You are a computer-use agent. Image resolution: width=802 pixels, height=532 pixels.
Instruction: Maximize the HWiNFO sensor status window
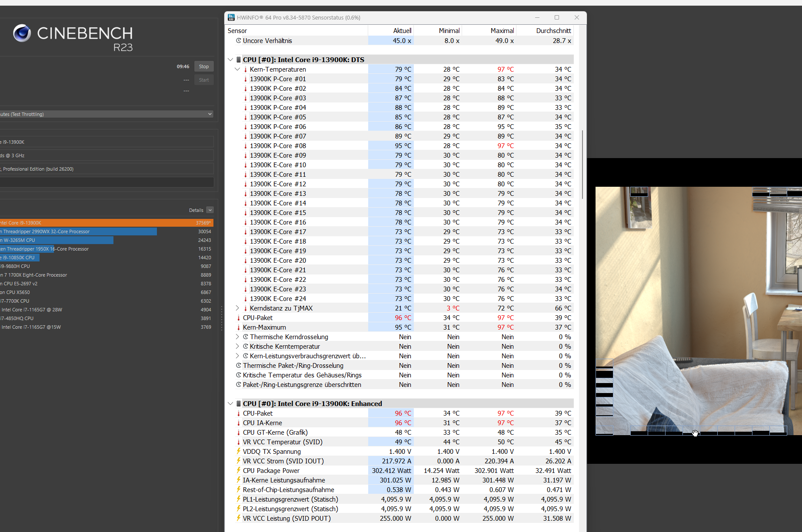557,17
